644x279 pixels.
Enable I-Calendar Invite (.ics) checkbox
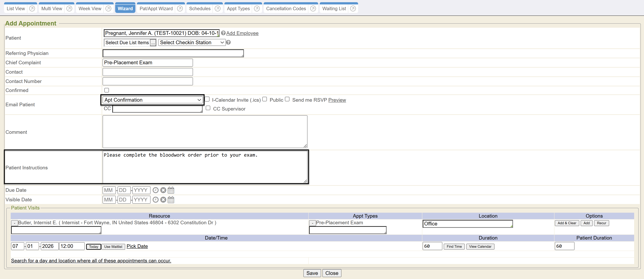coord(207,99)
